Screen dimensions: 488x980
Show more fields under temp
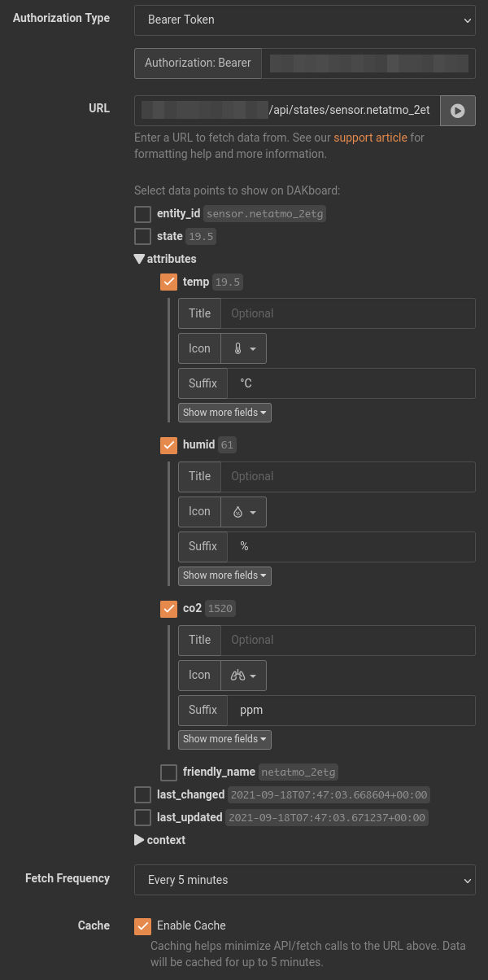click(224, 413)
